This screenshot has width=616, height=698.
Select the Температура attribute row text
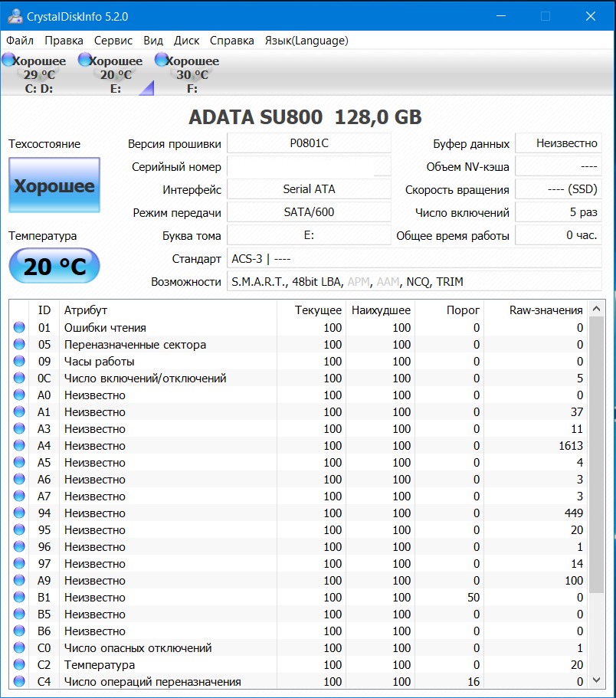tap(100, 665)
